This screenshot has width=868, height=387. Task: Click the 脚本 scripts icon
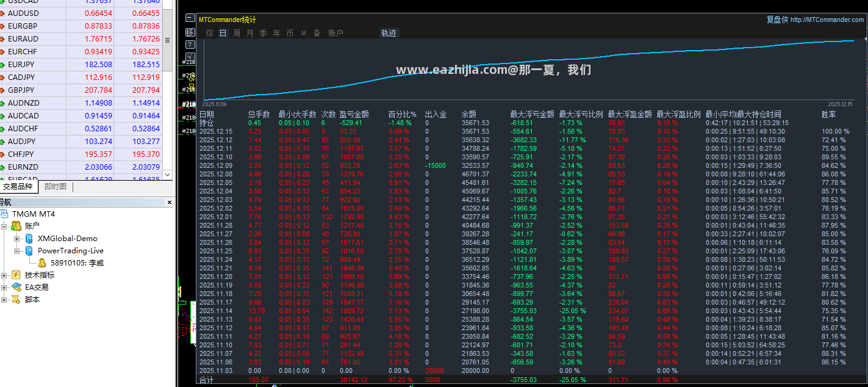click(x=16, y=300)
